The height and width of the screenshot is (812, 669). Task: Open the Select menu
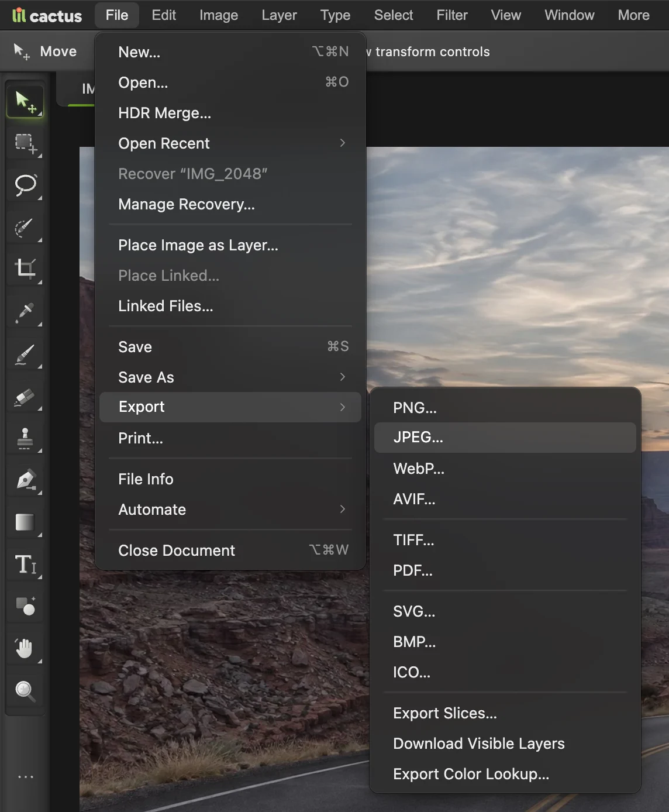click(x=394, y=15)
